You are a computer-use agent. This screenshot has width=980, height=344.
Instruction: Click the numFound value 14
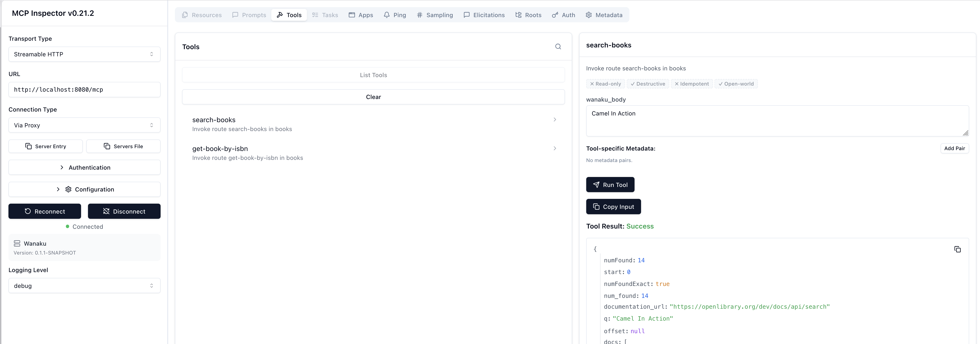[x=641, y=260]
